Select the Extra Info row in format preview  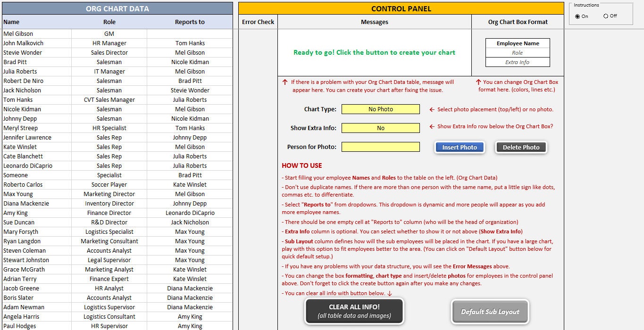click(x=518, y=62)
